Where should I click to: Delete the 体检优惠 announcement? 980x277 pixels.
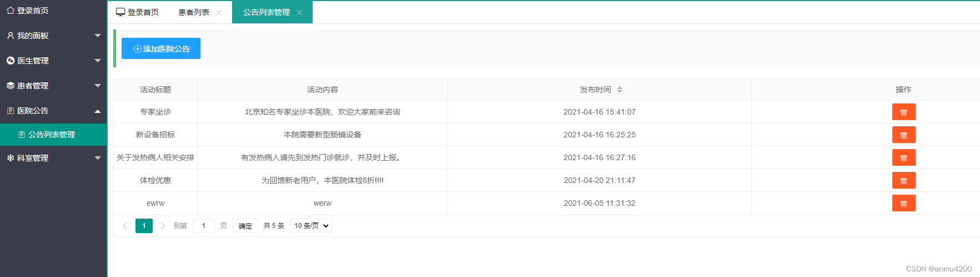[x=903, y=180]
